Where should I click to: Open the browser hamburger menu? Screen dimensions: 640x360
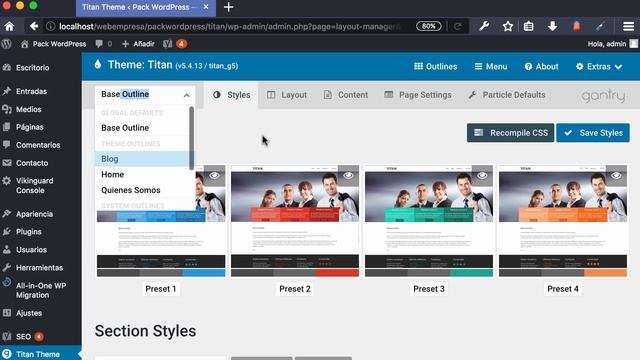click(x=628, y=27)
